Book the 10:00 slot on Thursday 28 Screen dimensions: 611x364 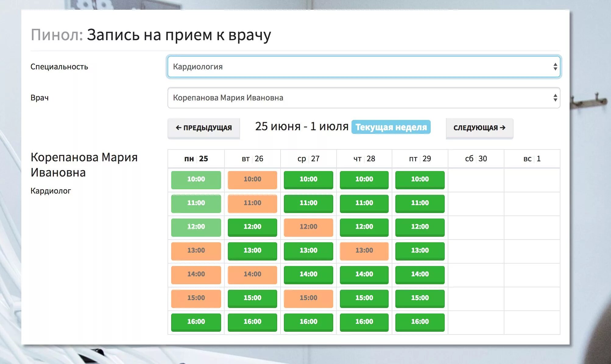tap(364, 180)
